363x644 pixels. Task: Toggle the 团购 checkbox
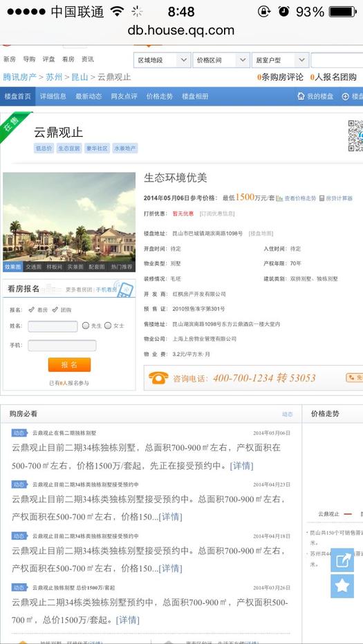55,310
